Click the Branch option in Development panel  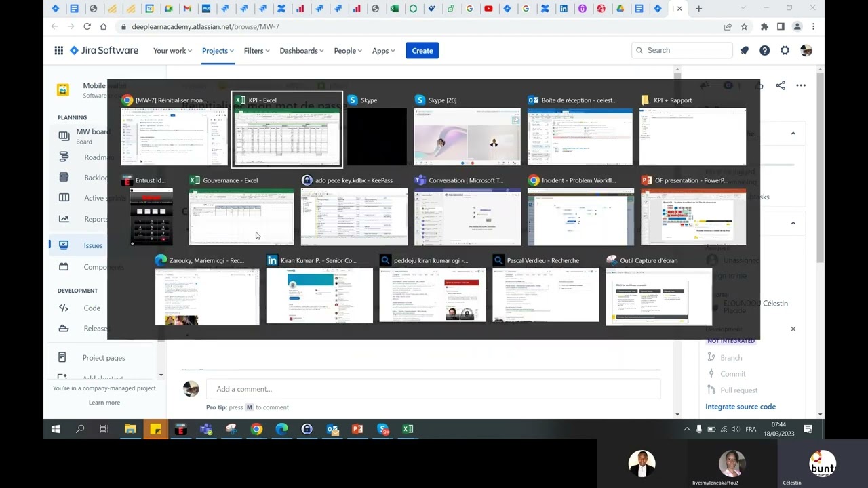click(731, 358)
